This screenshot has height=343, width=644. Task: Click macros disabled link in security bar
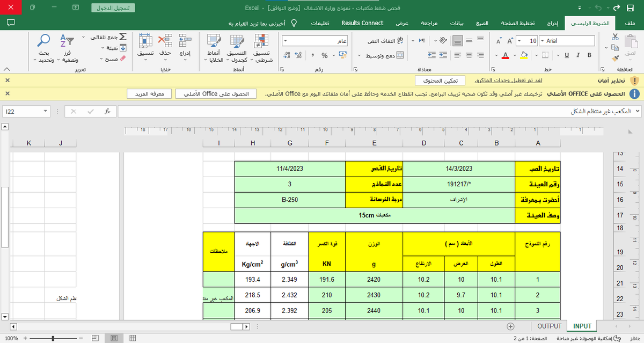point(509,80)
